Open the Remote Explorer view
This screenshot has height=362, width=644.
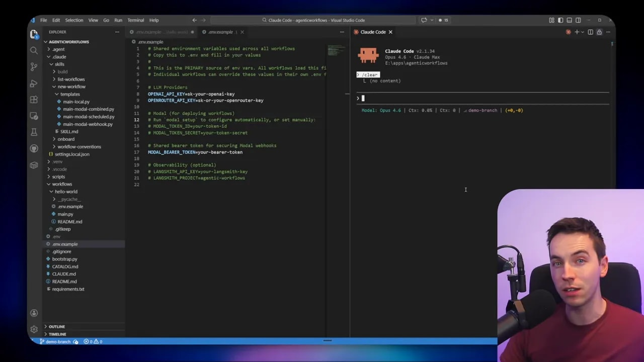coord(34,117)
